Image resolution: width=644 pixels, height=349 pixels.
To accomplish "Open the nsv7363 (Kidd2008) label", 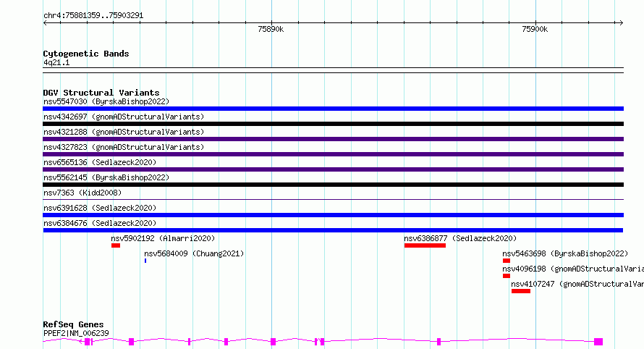I will coord(82,193).
